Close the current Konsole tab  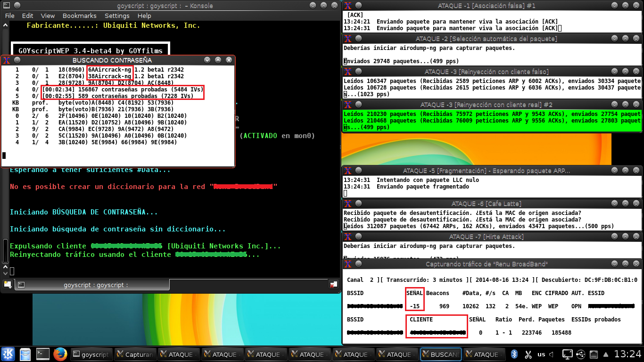pyautogui.click(x=333, y=284)
